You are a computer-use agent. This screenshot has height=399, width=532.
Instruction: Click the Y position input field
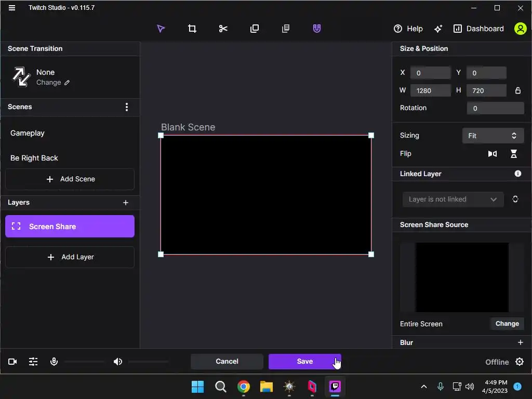(486, 73)
